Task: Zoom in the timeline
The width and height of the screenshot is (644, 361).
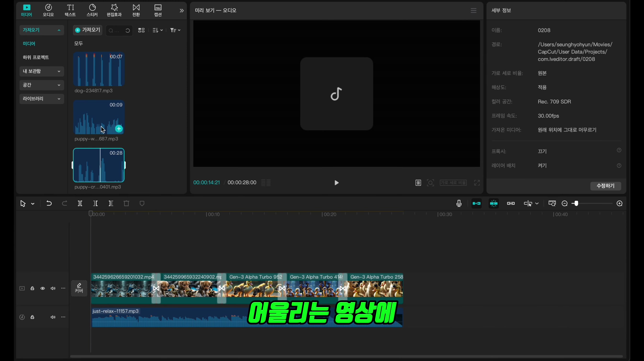Action: click(x=620, y=204)
